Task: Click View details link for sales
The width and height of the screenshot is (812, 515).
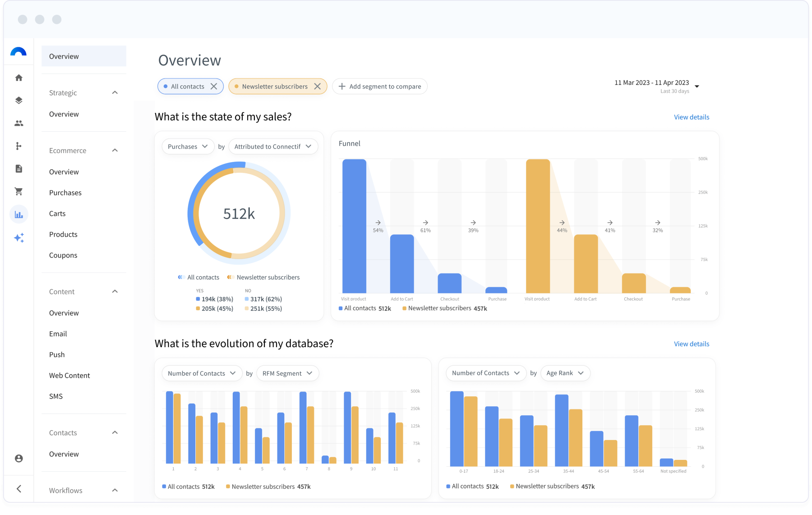Action: click(x=691, y=117)
